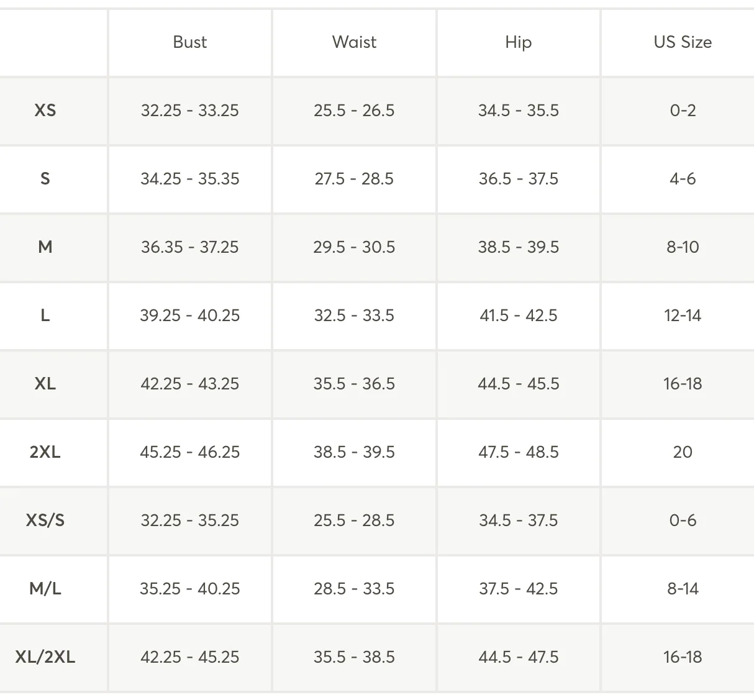Image resolution: width=754 pixels, height=700 pixels.
Task: Click the waist value 25.5 - 28.5
Action: 354,520
